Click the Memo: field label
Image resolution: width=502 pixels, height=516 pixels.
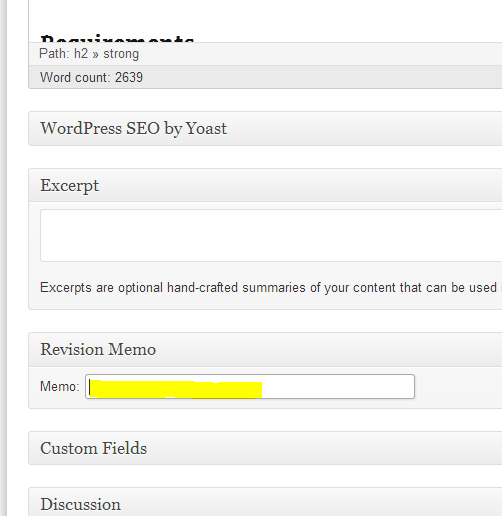click(x=60, y=387)
